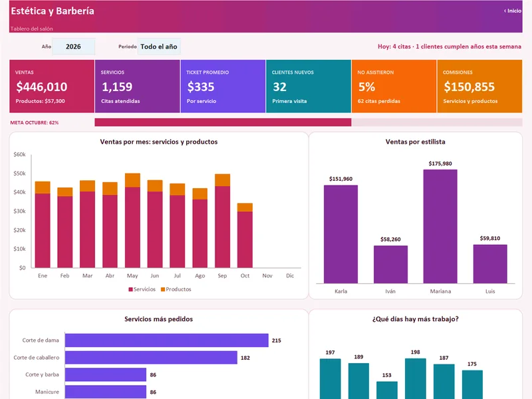This screenshot has height=399, width=532.
Task: Click the 'Productos: $57,300' subtext
Action: coord(40,101)
